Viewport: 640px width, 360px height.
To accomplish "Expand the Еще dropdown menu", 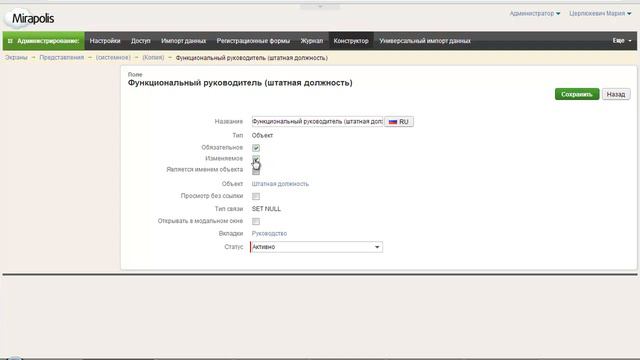I will 622,40.
